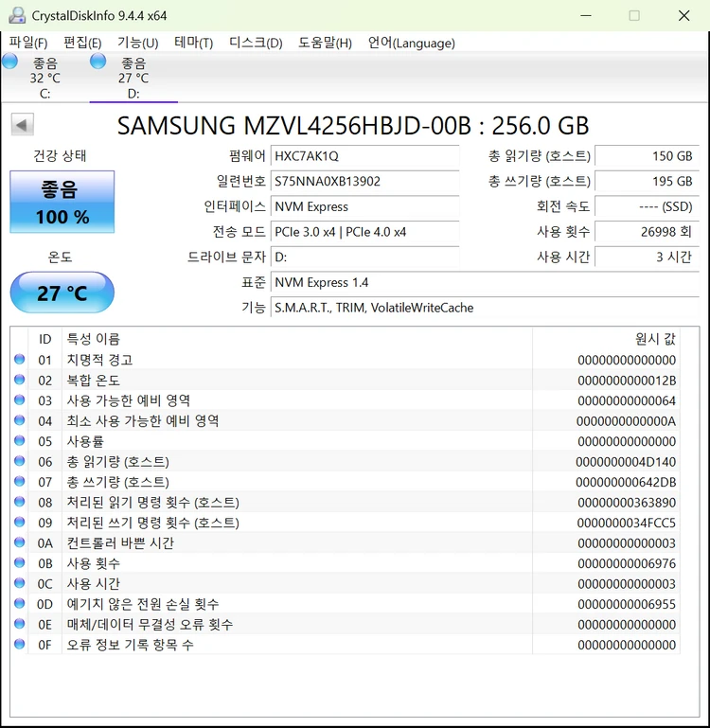
Task: Click the 27 °C temperature button
Action: [62, 293]
